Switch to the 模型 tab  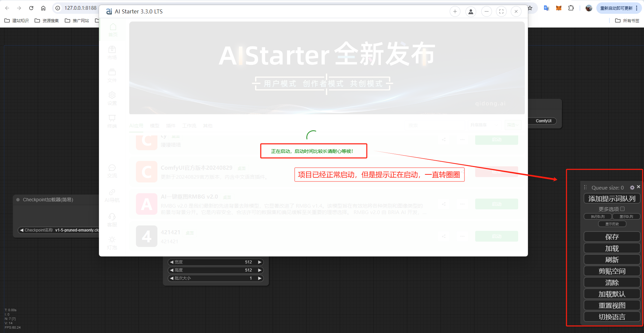(155, 126)
